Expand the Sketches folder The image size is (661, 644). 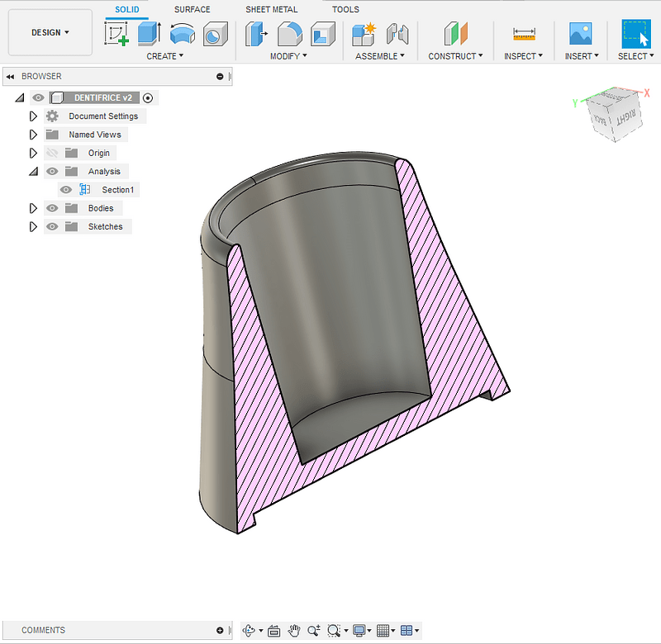pyautogui.click(x=33, y=226)
